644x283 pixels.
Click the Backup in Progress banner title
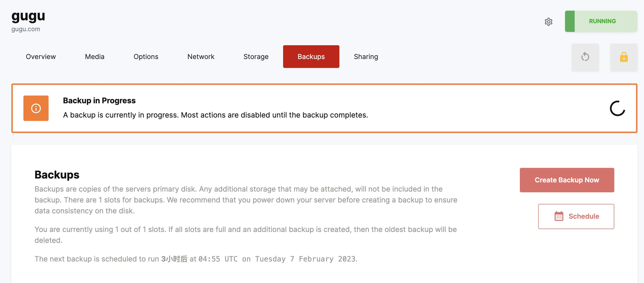pos(99,100)
